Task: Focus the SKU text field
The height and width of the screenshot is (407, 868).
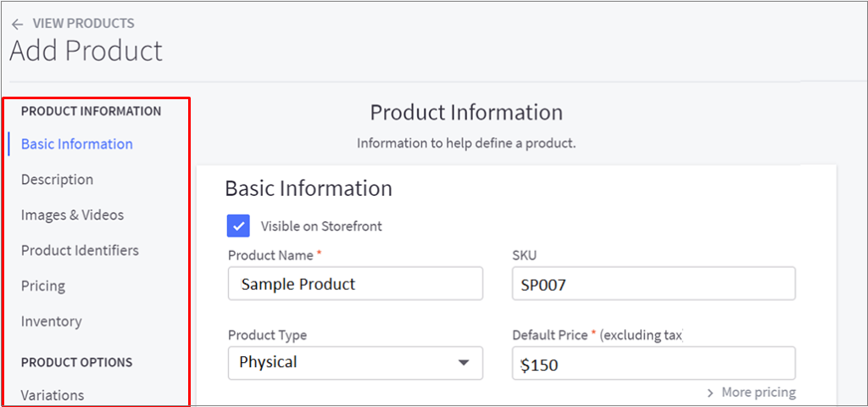Action: (653, 284)
